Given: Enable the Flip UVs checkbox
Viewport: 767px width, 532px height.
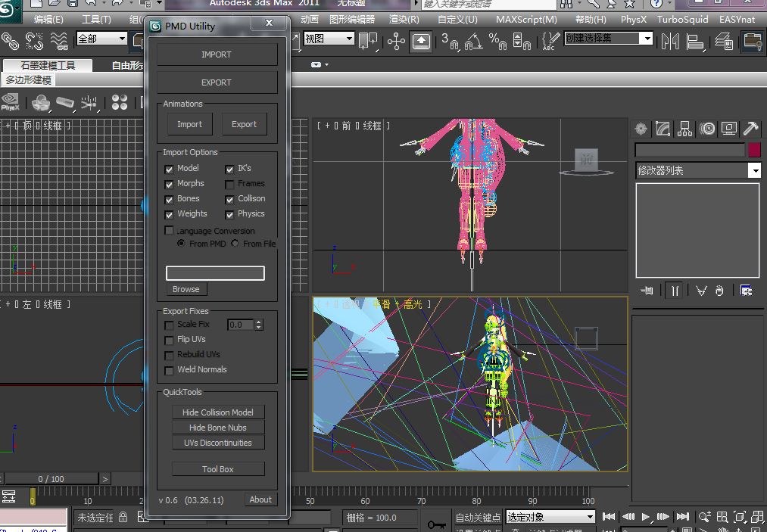Looking at the screenshot, I should coord(169,340).
